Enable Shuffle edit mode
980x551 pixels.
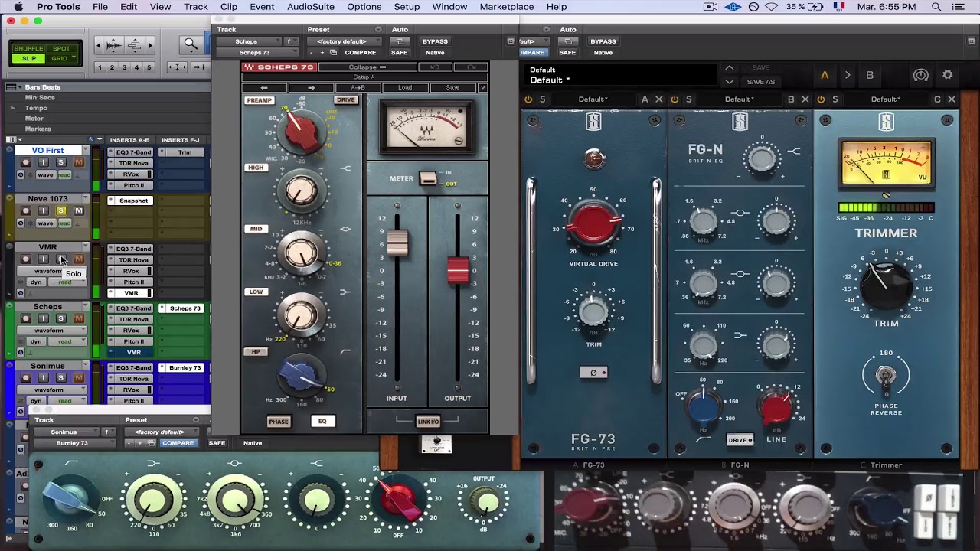pyautogui.click(x=29, y=49)
